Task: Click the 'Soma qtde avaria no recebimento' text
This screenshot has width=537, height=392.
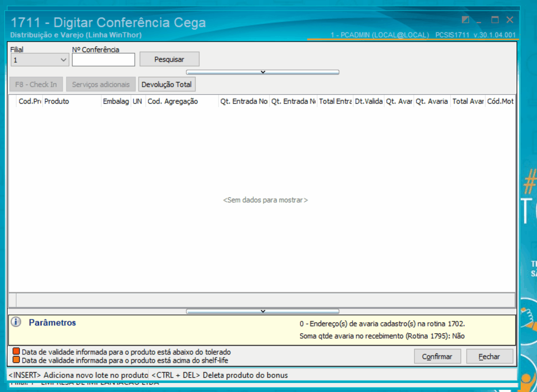Action: coord(382,336)
